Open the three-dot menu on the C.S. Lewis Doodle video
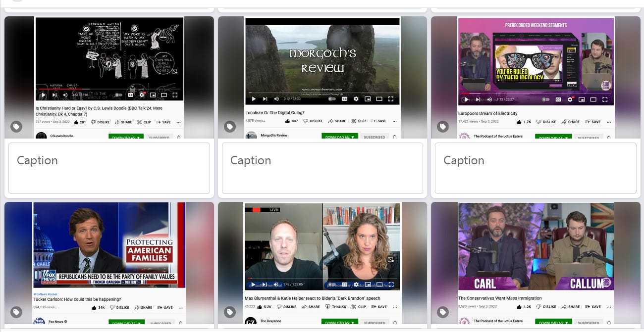Image resolution: width=644 pixels, height=332 pixels. [179, 122]
